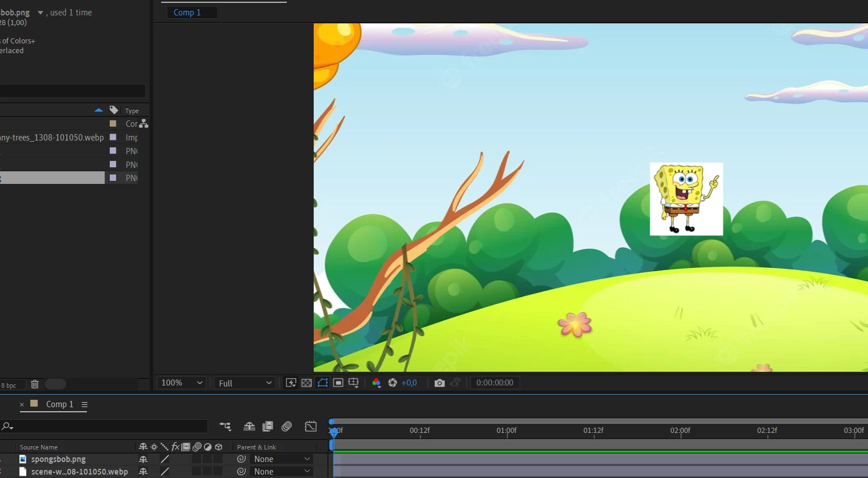This screenshot has width=868, height=478.
Task: Click quality switch of scene webp layer
Action: (x=165, y=472)
